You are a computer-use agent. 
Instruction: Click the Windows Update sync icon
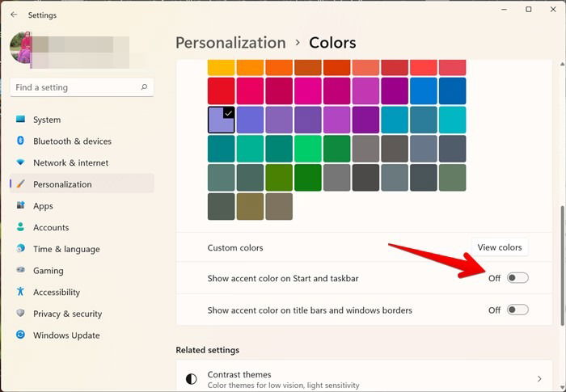(20, 335)
